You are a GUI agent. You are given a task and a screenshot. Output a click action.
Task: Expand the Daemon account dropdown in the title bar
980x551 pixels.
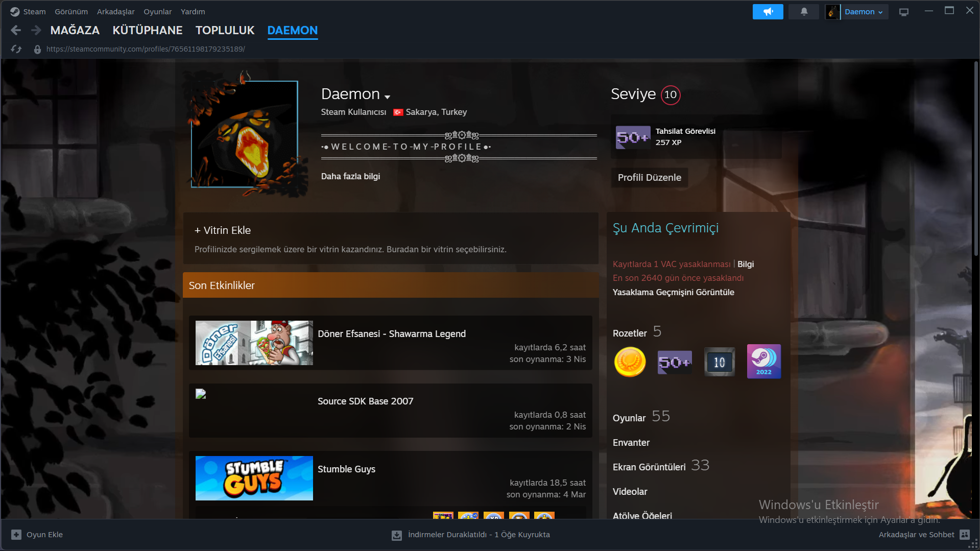pos(864,12)
